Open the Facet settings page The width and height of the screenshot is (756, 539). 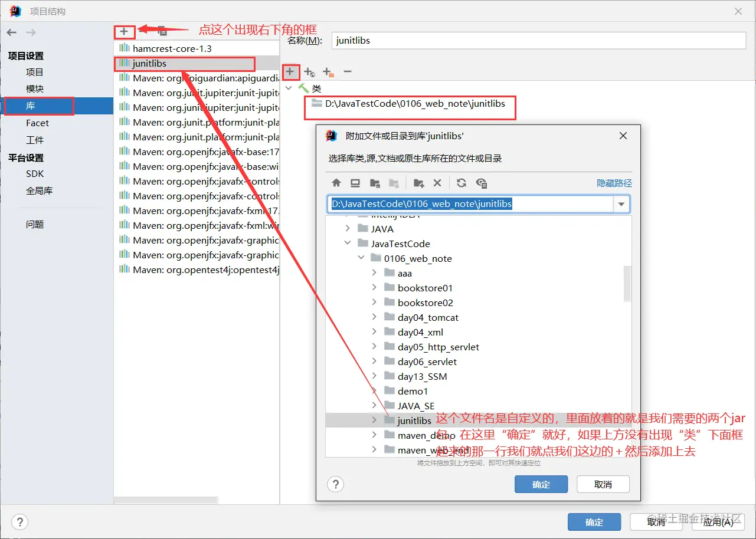37,123
